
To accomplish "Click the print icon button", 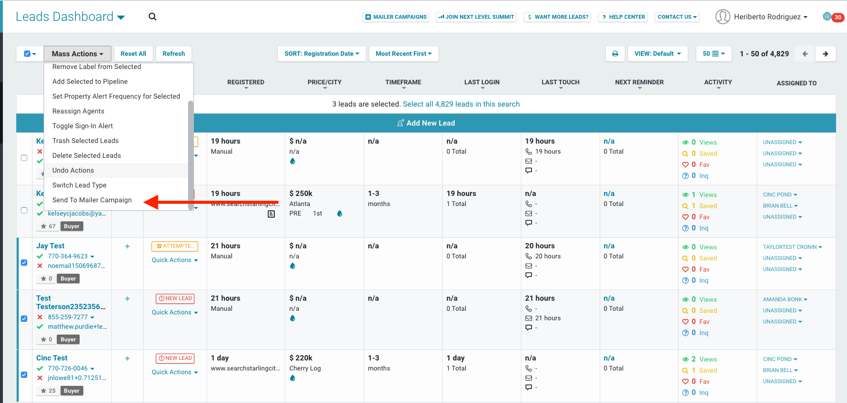I will [x=615, y=54].
